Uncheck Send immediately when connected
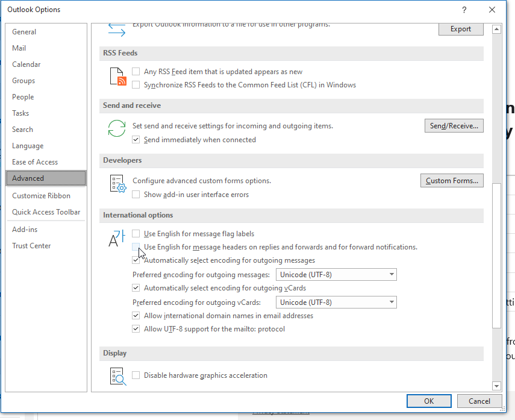515x420 pixels. 136,139
